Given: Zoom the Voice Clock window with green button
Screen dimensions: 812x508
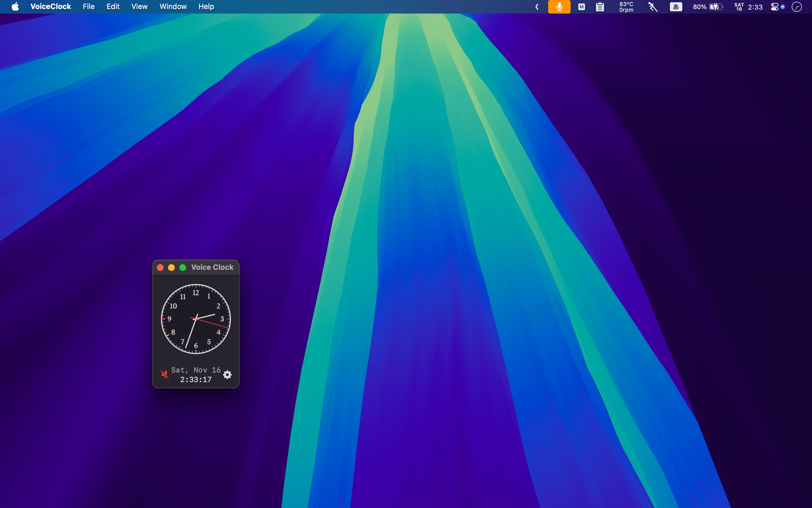Looking at the screenshot, I should (x=183, y=268).
